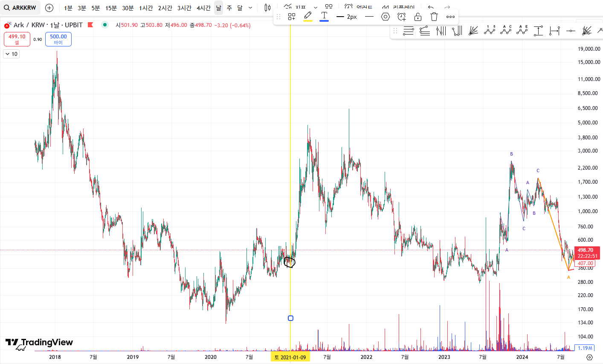Select the Price range measure tool
Viewport: 603px width, 364px height.
[x=538, y=31]
